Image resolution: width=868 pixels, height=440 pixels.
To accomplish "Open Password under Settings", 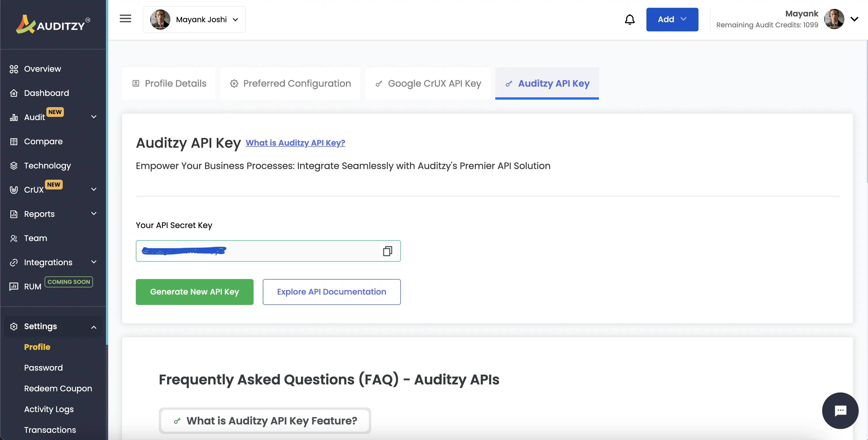I will pos(43,368).
